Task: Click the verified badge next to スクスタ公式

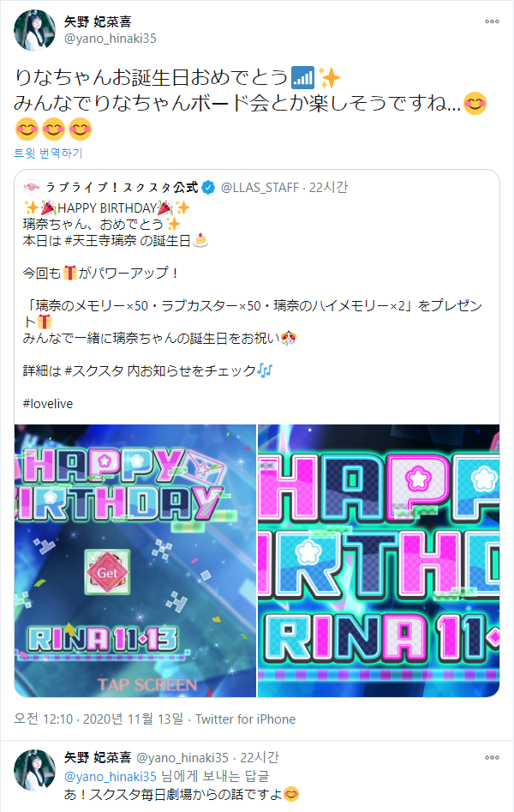Action: (x=208, y=188)
